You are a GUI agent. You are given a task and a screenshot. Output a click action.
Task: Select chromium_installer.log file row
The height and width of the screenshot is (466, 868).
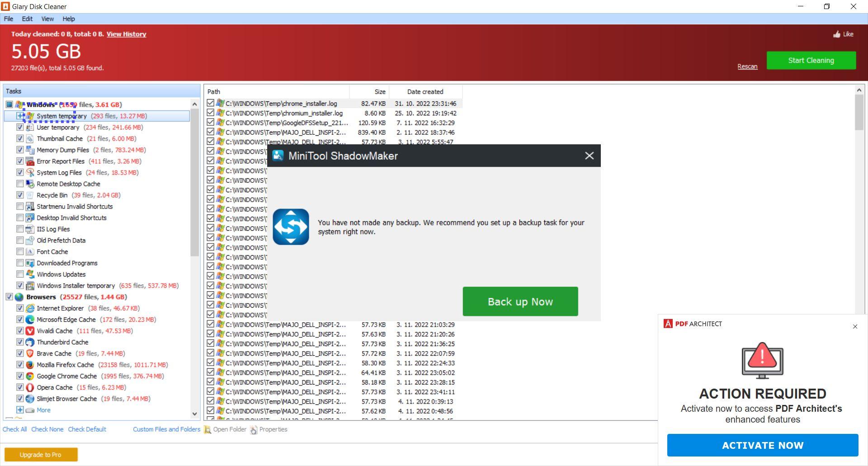(334, 113)
